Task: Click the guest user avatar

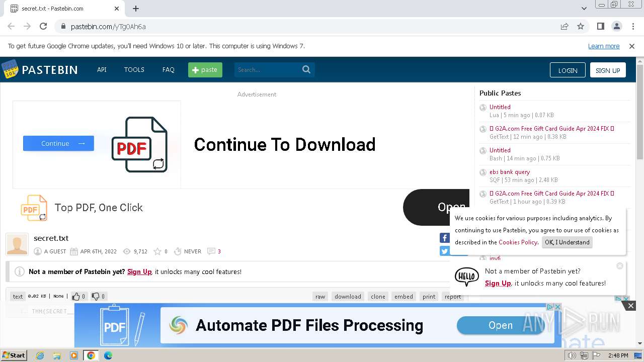Action: click(17, 244)
